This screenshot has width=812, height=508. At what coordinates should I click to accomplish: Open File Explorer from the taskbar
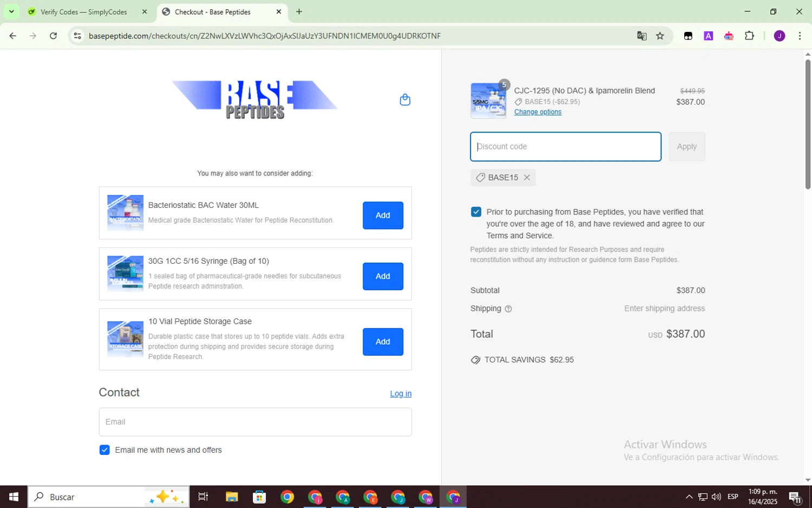coord(232,497)
